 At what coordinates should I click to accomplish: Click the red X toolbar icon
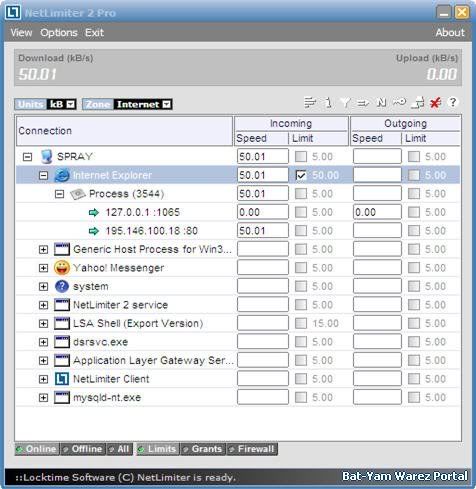pos(435,103)
